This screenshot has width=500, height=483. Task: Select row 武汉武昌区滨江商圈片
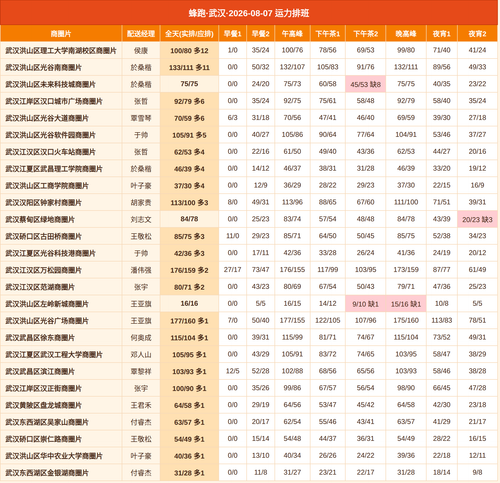[249, 371]
